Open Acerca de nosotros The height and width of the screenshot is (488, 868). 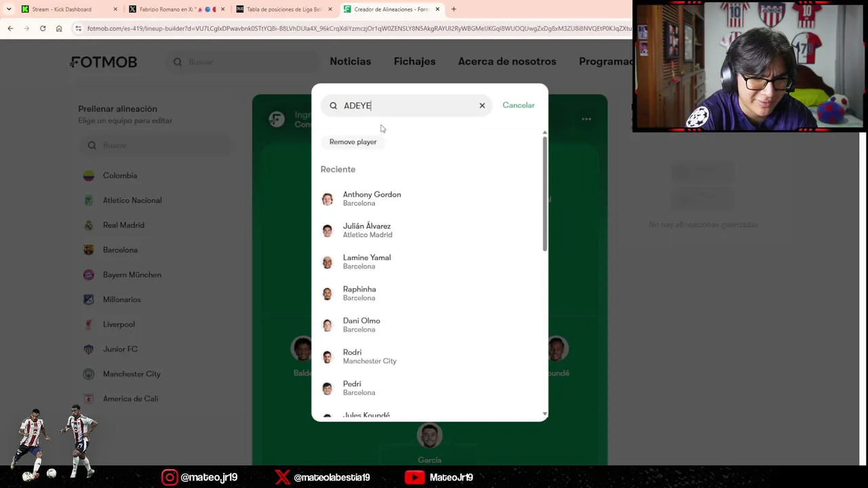[507, 61]
